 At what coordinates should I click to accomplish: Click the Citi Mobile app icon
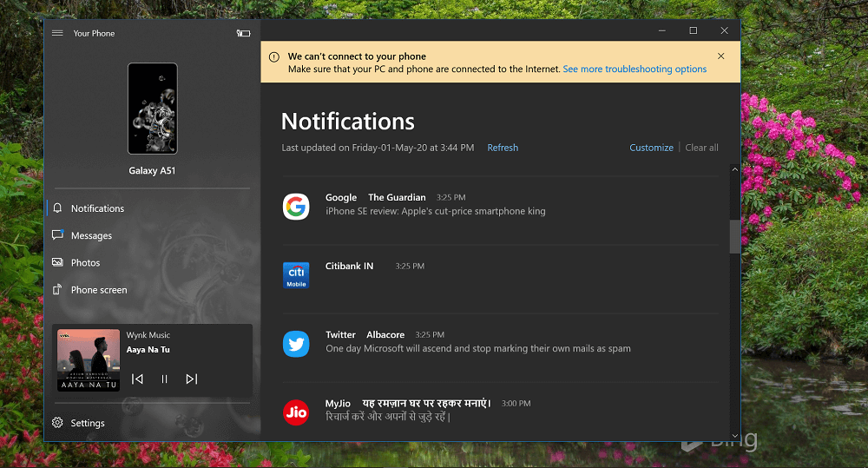pos(296,275)
